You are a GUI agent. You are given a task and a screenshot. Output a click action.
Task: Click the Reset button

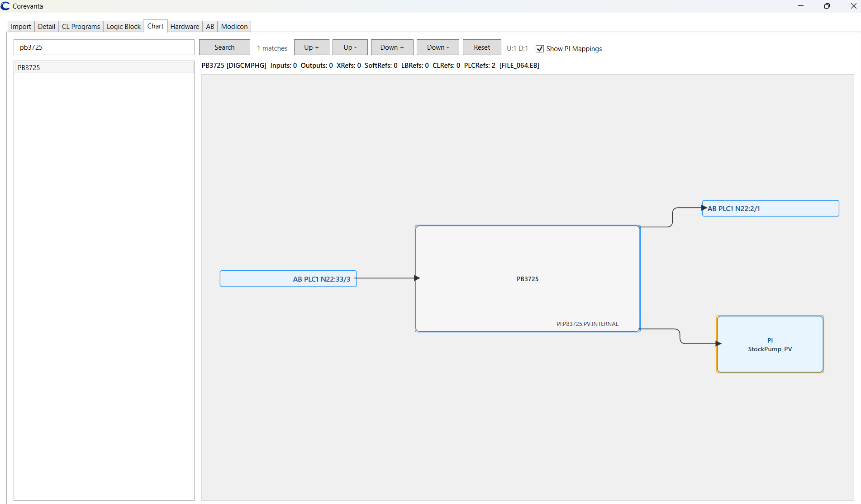tap(481, 47)
